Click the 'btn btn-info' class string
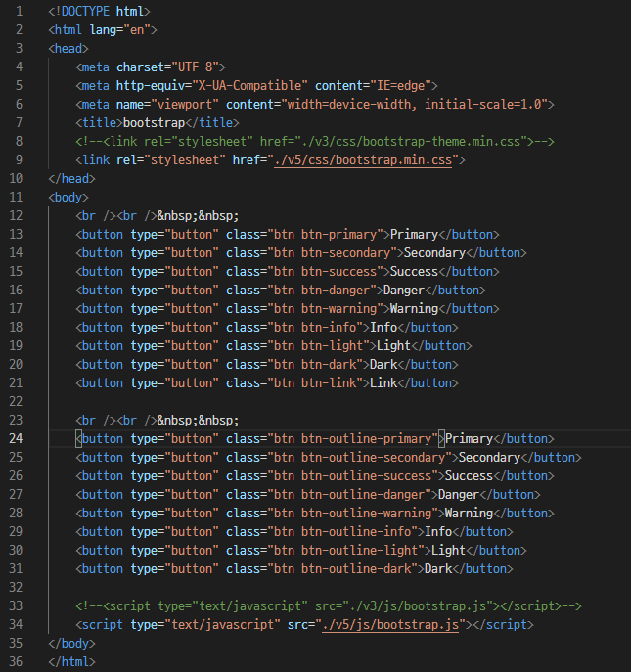The height and width of the screenshot is (672, 631). pyautogui.click(x=315, y=327)
